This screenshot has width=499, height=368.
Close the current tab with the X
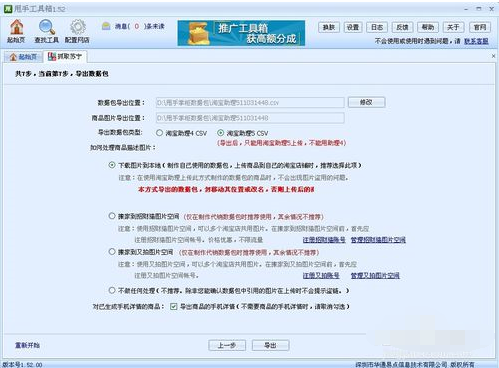pos(493,56)
